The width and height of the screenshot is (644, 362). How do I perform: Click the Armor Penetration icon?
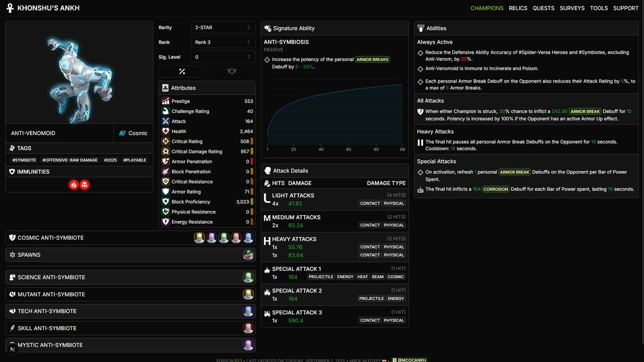coord(166,161)
